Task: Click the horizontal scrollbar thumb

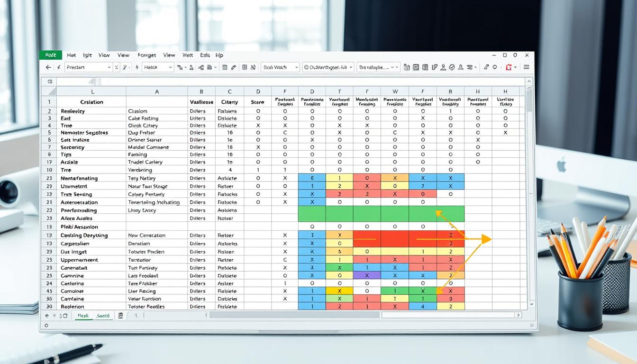Action: point(295,315)
